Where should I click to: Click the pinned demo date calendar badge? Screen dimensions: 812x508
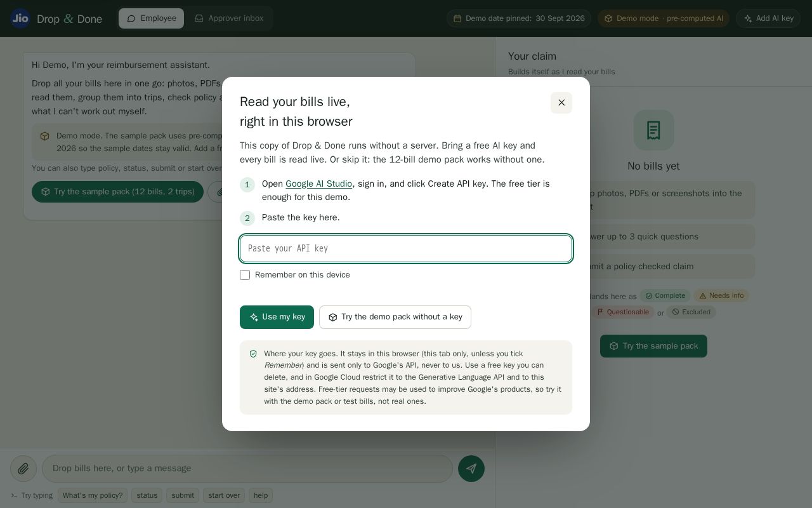519,18
